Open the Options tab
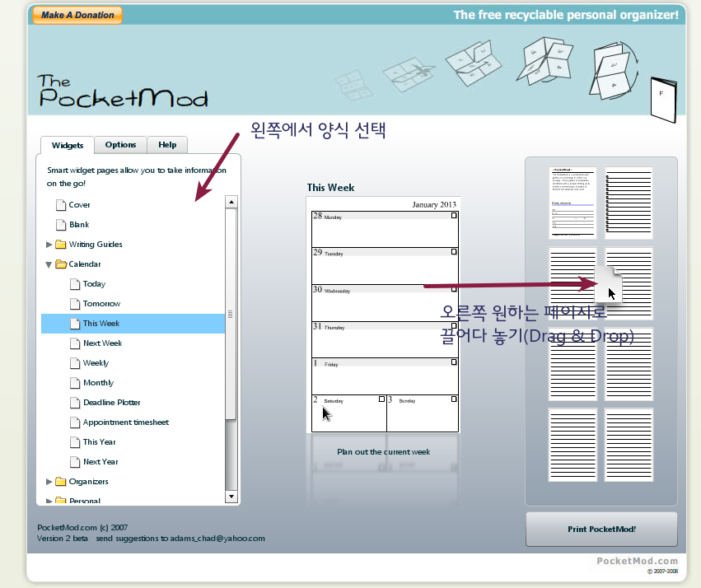This screenshot has height=588, width=701. (x=120, y=145)
